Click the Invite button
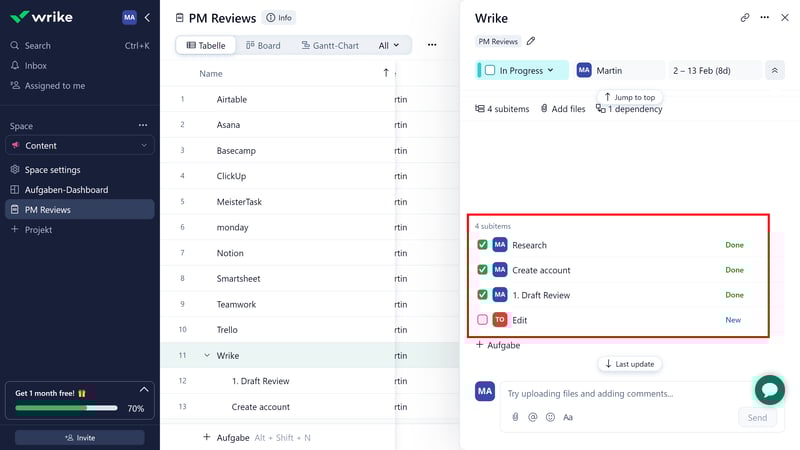800x450 pixels. (80, 438)
